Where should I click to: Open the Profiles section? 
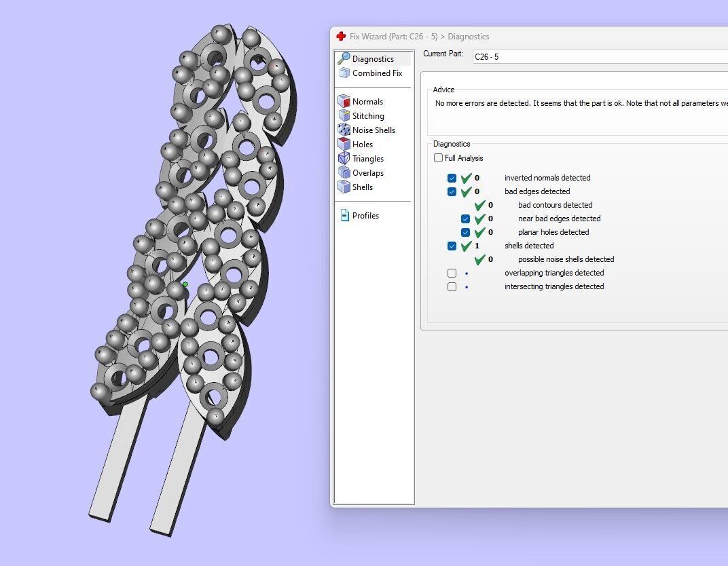coord(365,216)
